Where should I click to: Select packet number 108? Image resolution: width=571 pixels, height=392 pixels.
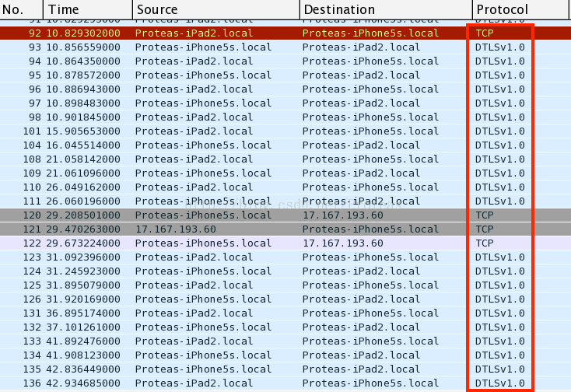tap(285, 159)
